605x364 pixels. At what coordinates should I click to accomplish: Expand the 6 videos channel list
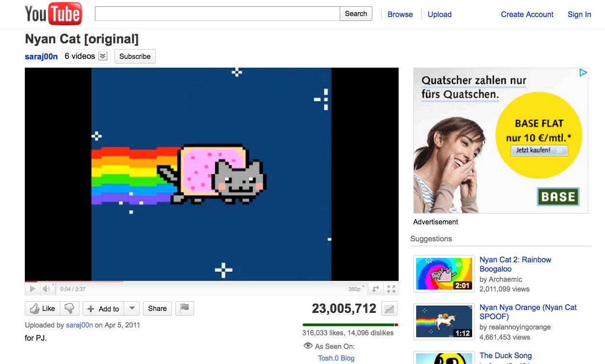[102, 56]
